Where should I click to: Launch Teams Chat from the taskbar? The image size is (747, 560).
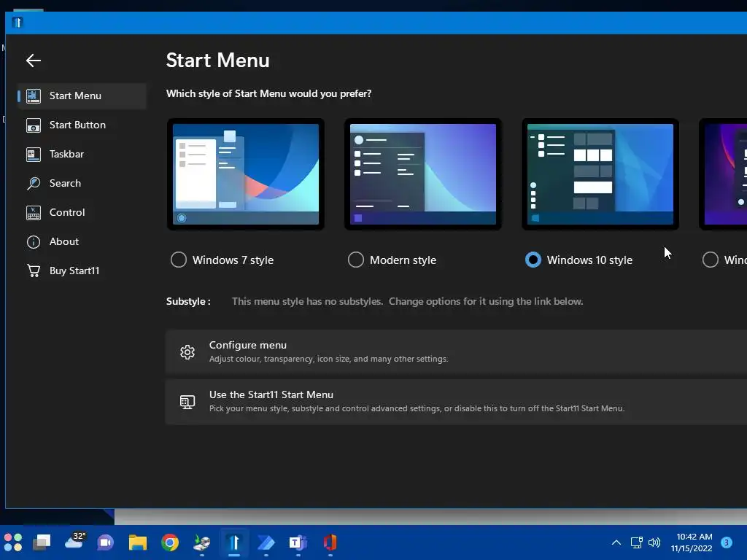pyautogui.click(x=105, y=542)
